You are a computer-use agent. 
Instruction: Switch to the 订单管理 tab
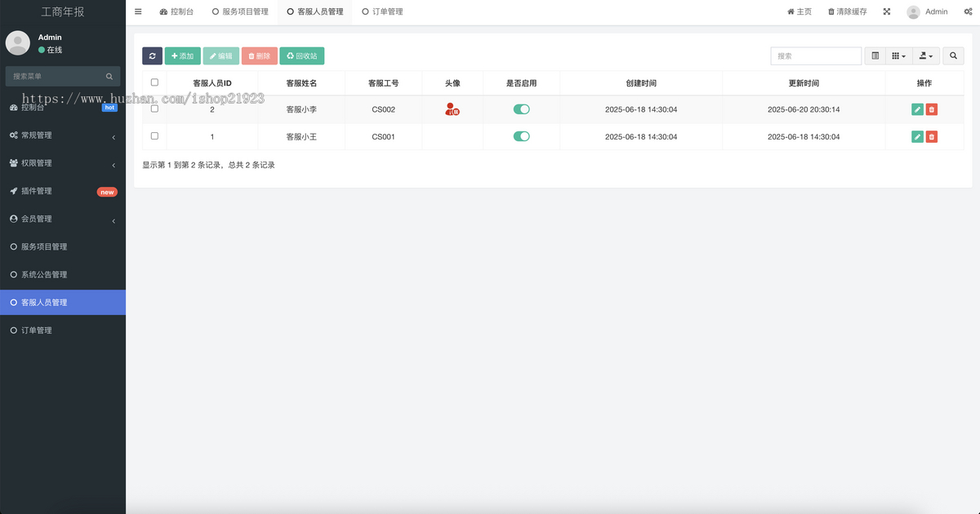[382, 11]
